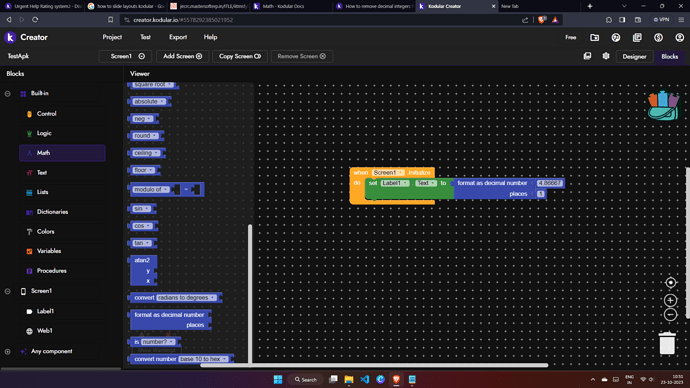Open the Test menu
The height and width of the screenshot is (388, 690).
point(145,37)
